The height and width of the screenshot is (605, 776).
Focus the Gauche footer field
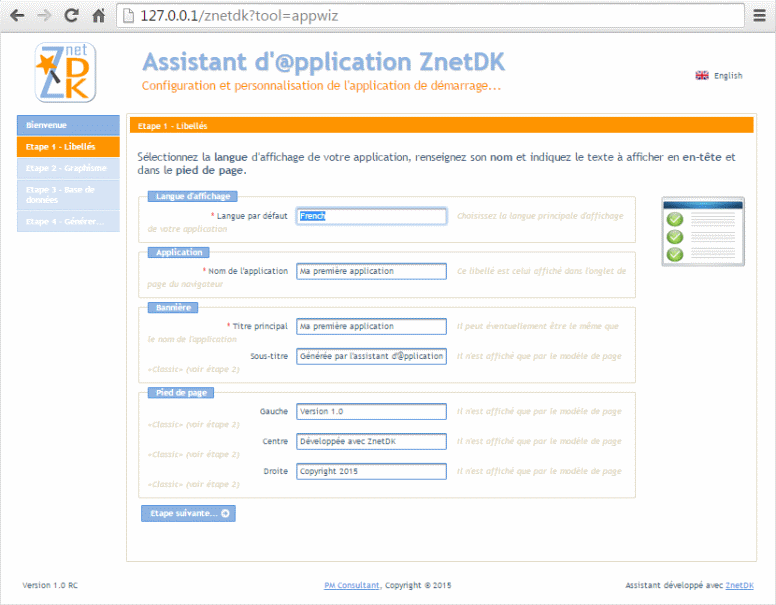point(371,411)
